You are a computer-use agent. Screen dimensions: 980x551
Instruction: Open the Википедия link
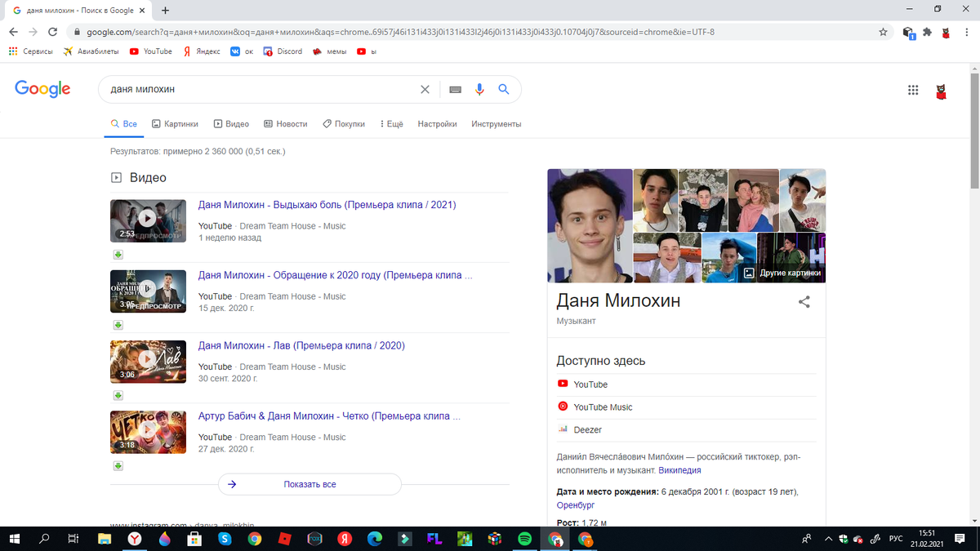coord(679,470)
